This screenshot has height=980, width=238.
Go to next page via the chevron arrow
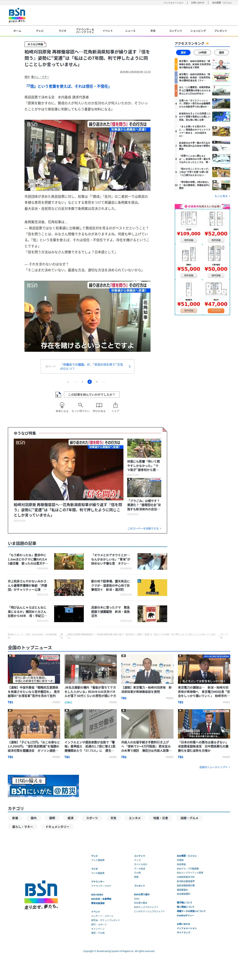point(129,366)
